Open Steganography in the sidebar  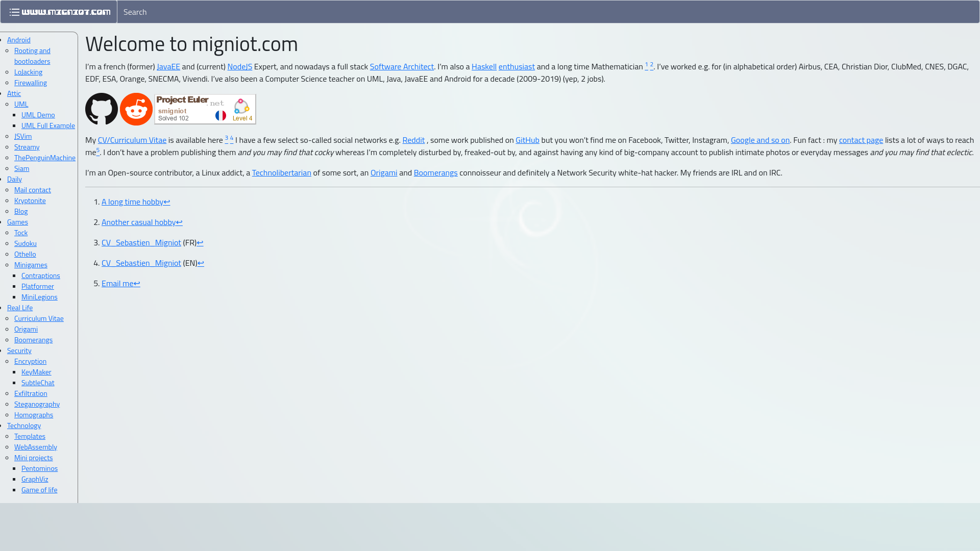tap(37, 404)
